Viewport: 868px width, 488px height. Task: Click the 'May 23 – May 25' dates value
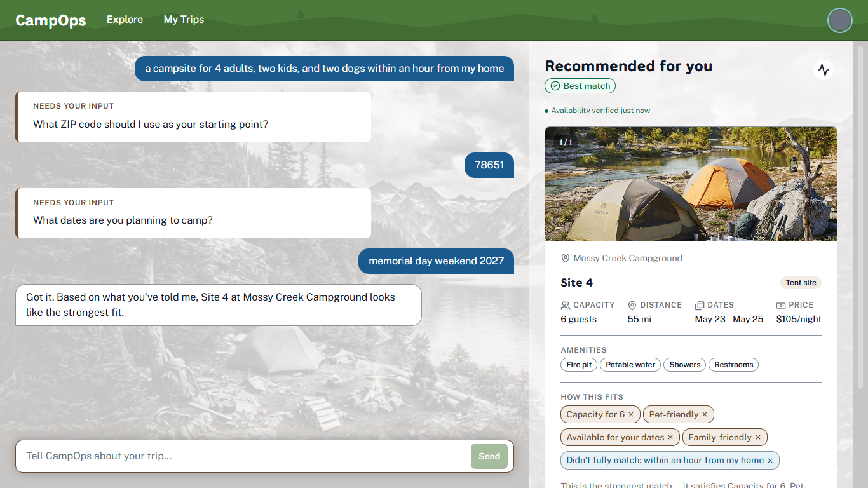pyautogui.click(x=729, y=319)
